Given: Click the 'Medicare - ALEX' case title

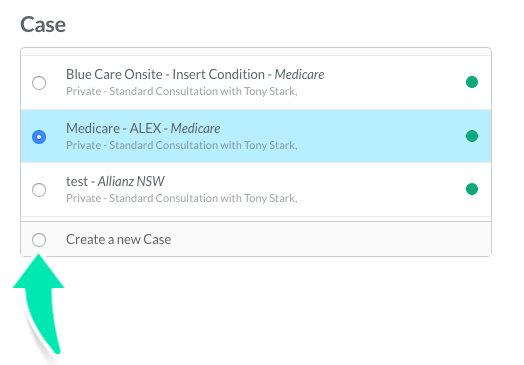Looking at the screenshot, I should pos(114,128).
